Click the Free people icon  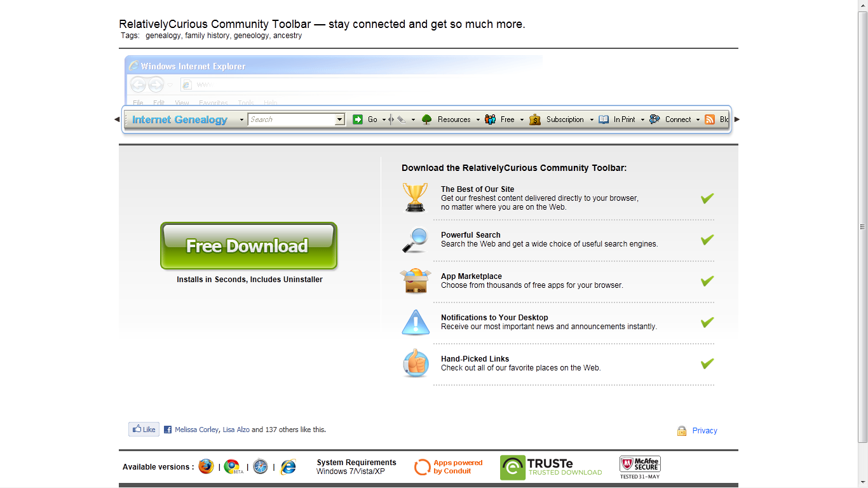point(490,119)
